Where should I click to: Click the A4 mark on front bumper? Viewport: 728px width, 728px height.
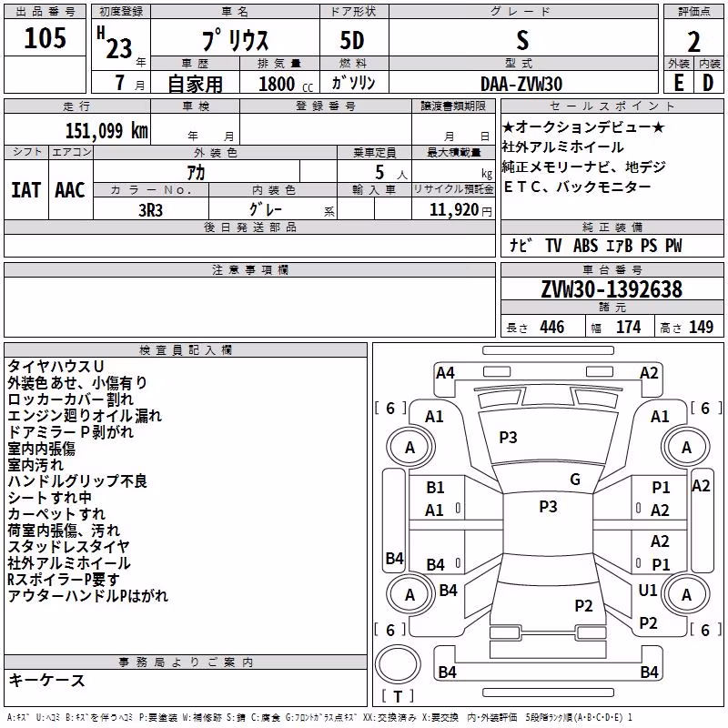445,373
